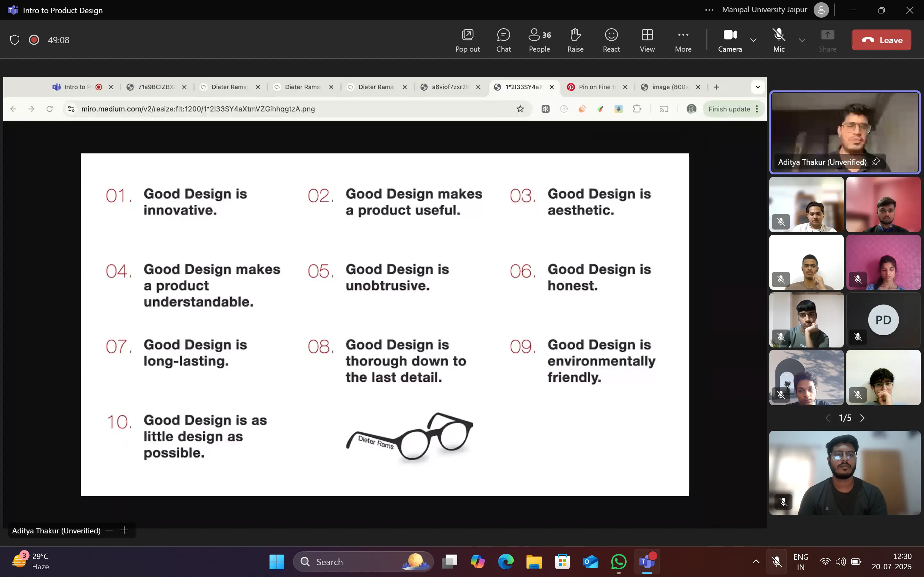
Task: Open the Chat panel
Action: [503, 40]
